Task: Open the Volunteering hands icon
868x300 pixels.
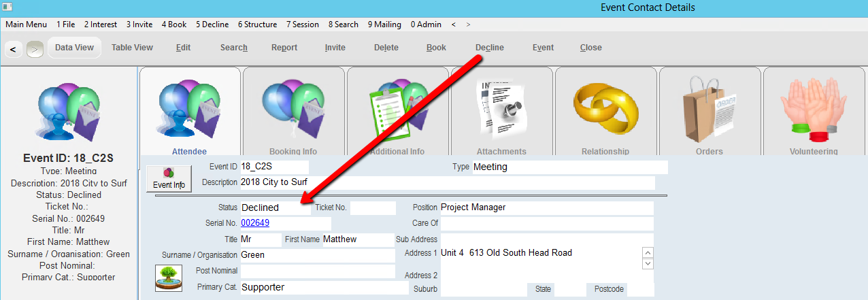Action: [x=814, y=109]
